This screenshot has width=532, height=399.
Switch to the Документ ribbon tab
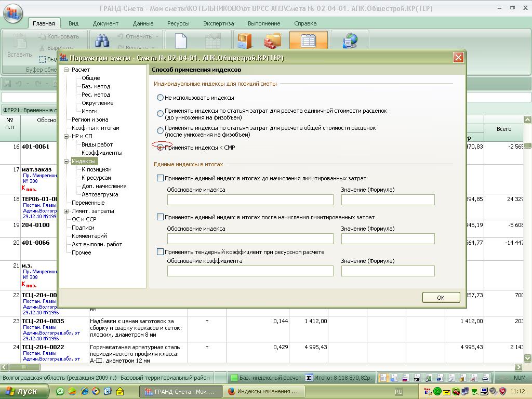(105, 23)
